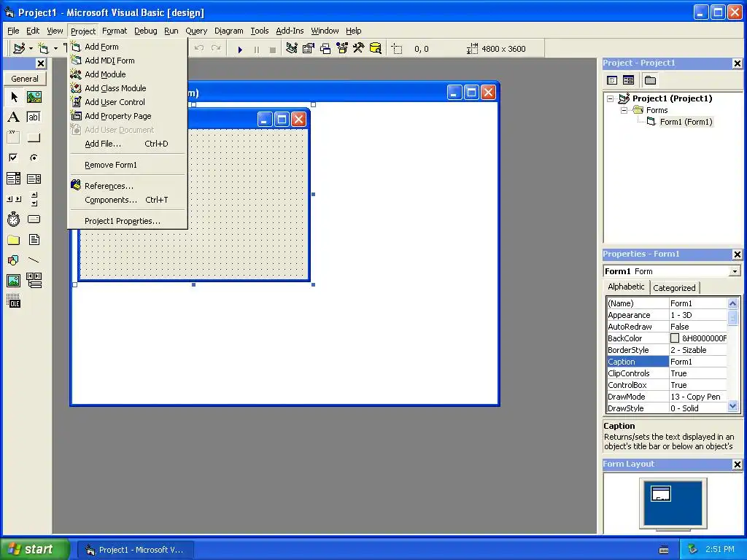Select the DriveListBox control tool
This screenshot has height=560, width=747.
(34, 219)
